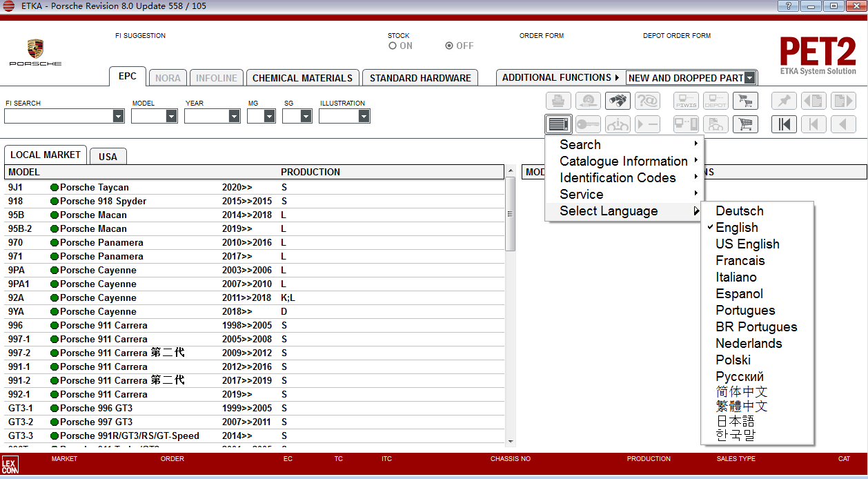Click the ORDER FORM link
Screen dimensions: 868x479
tap(542, 35)
